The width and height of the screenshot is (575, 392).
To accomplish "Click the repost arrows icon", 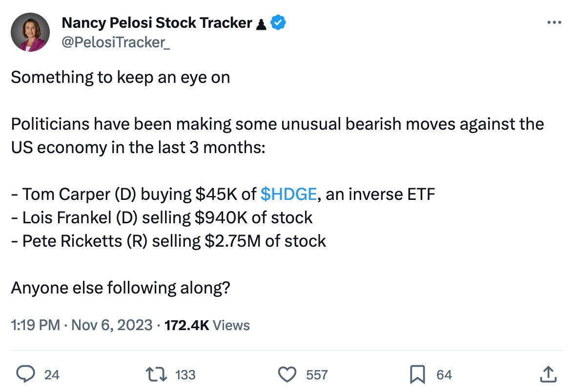I will (157, 374).
